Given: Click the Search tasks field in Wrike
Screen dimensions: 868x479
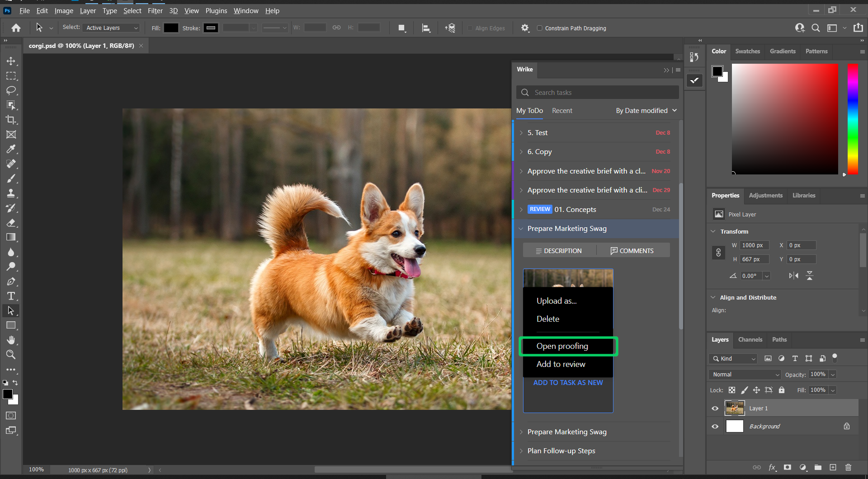Looking at the screenshot, I should coord(597,92).
